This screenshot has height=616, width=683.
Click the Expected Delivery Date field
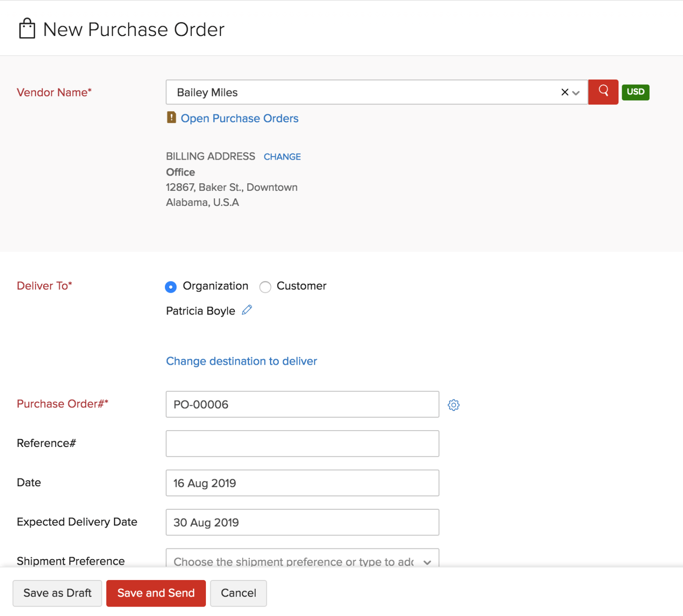coord(302,522)
